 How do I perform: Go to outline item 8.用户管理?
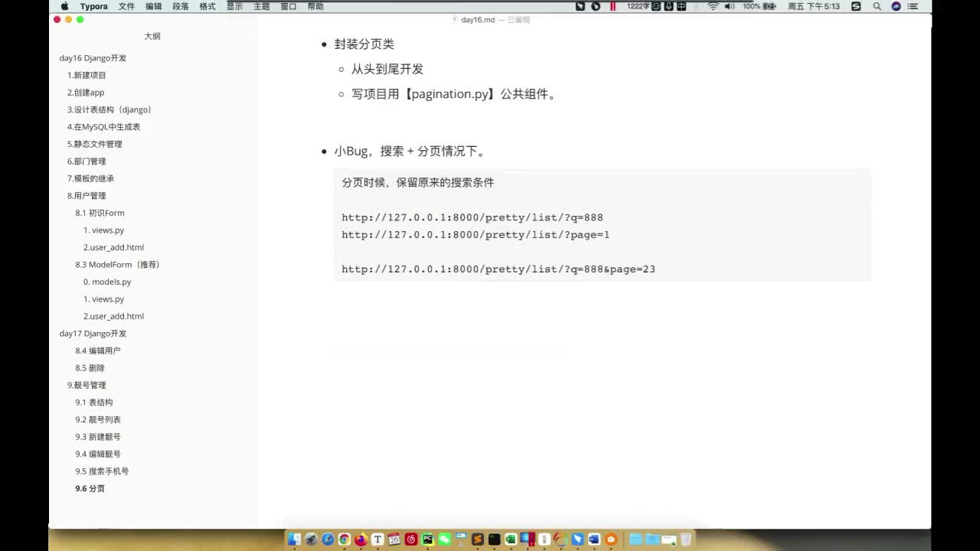click(x=87, y=196)
